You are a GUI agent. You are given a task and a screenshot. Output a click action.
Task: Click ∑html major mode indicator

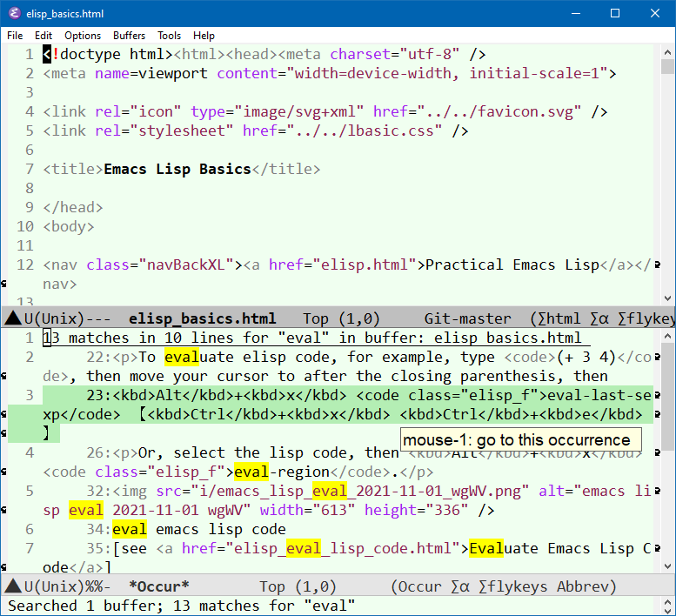pos(559,318)
